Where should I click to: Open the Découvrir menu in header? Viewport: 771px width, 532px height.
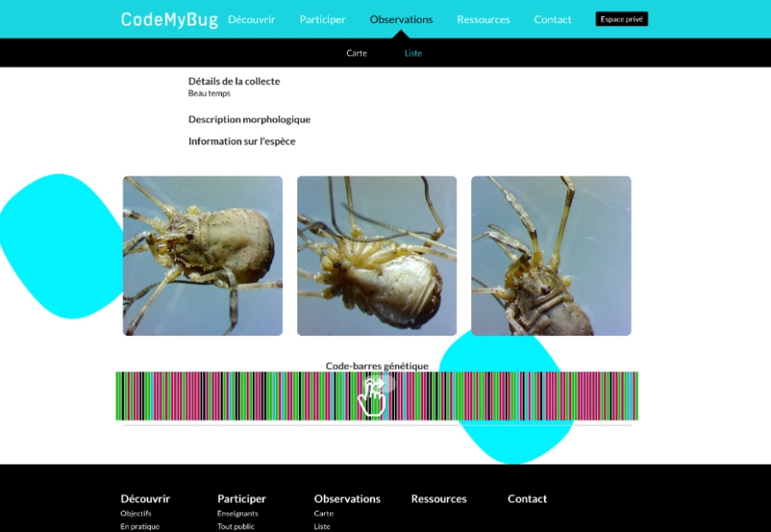coord(251,20)
